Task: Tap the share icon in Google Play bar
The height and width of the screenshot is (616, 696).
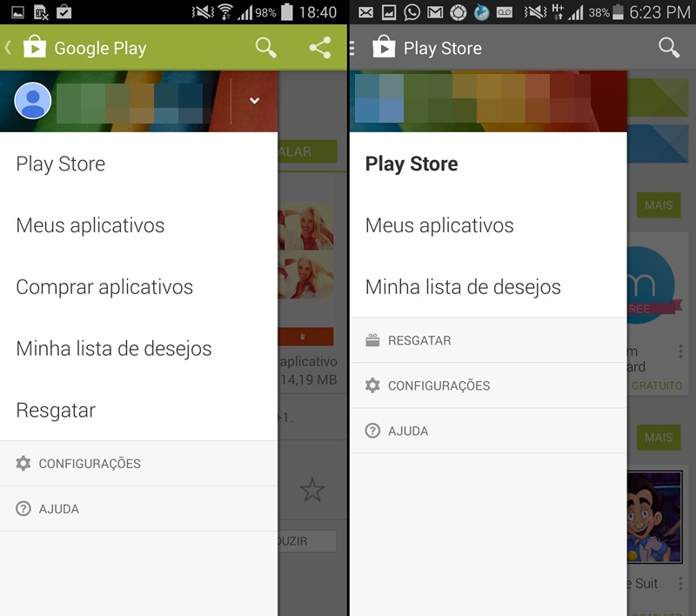Action: point(320,48)
